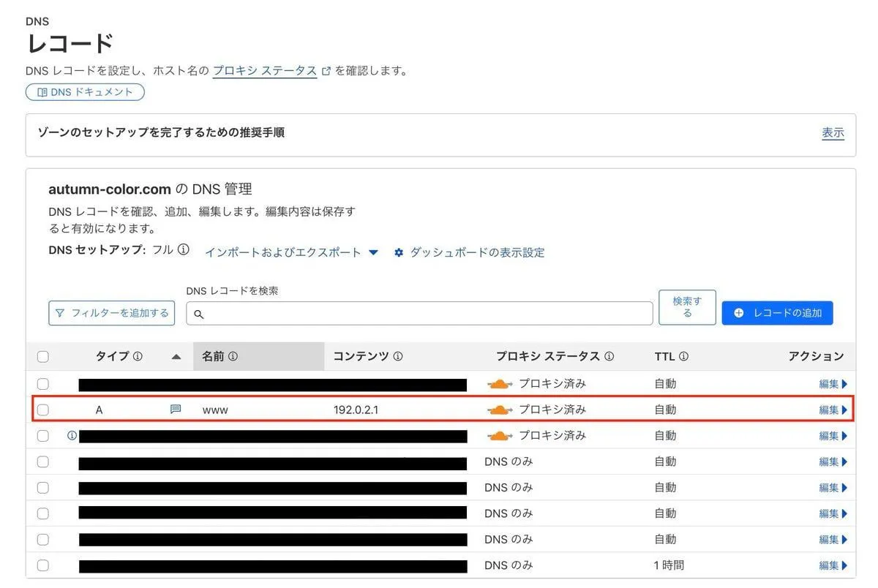Click info icon next to 名前 header
878x588 pixels.
233,357
